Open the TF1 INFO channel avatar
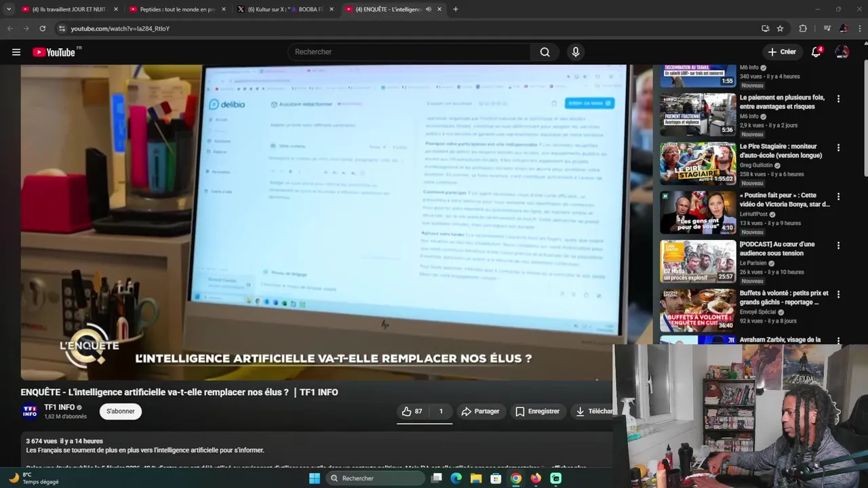The height and width of the screenshot is (488, 868). coord(30,411)
